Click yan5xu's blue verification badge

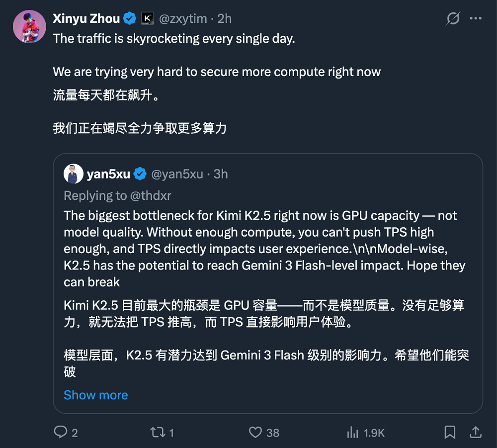[x=140, y=174]
